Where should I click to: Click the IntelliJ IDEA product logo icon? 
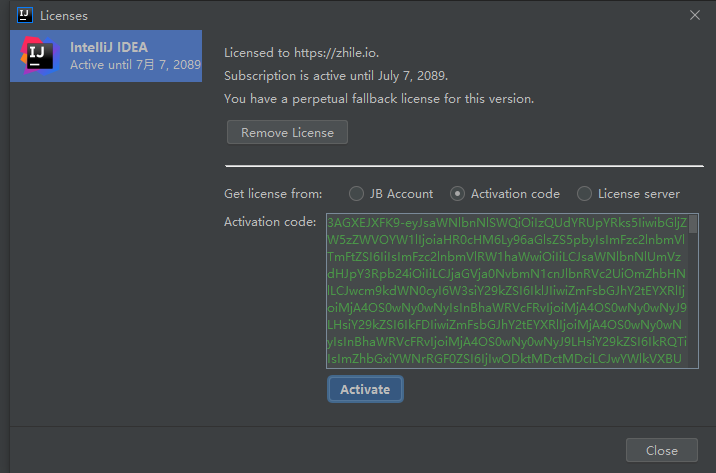pos(40,56)
